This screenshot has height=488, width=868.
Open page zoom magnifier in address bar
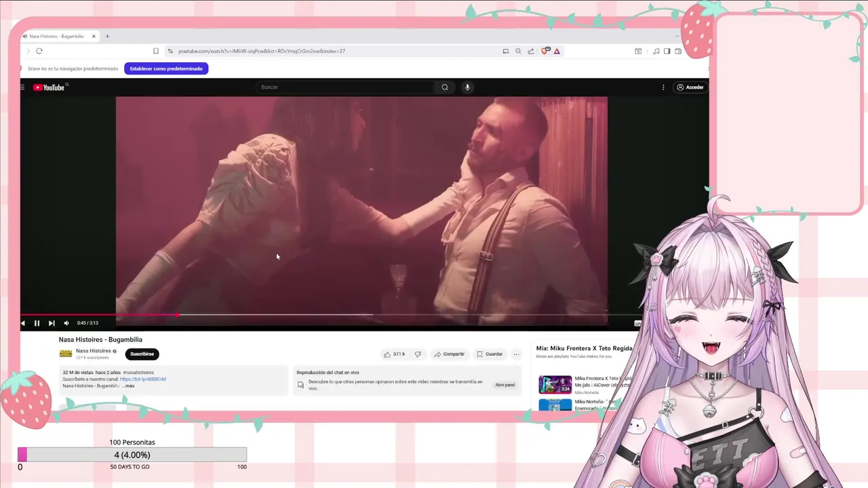click(x=518, y=51)
